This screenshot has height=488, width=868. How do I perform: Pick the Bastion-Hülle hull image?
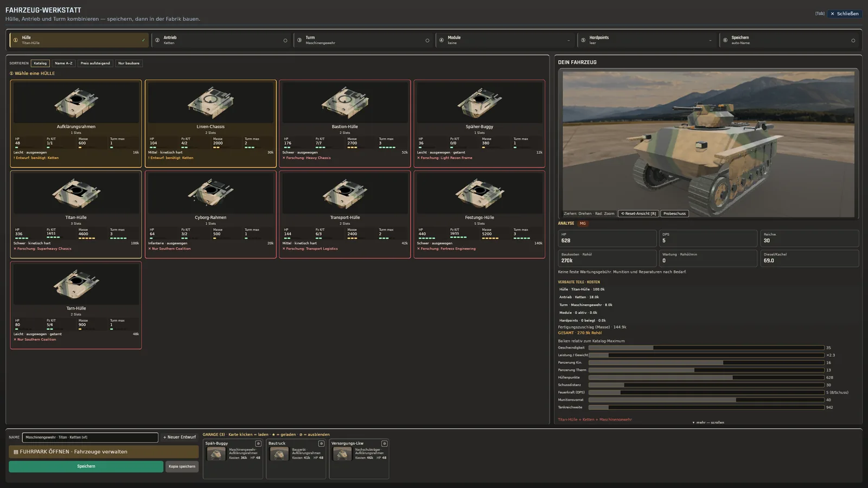tap(345, 102)
